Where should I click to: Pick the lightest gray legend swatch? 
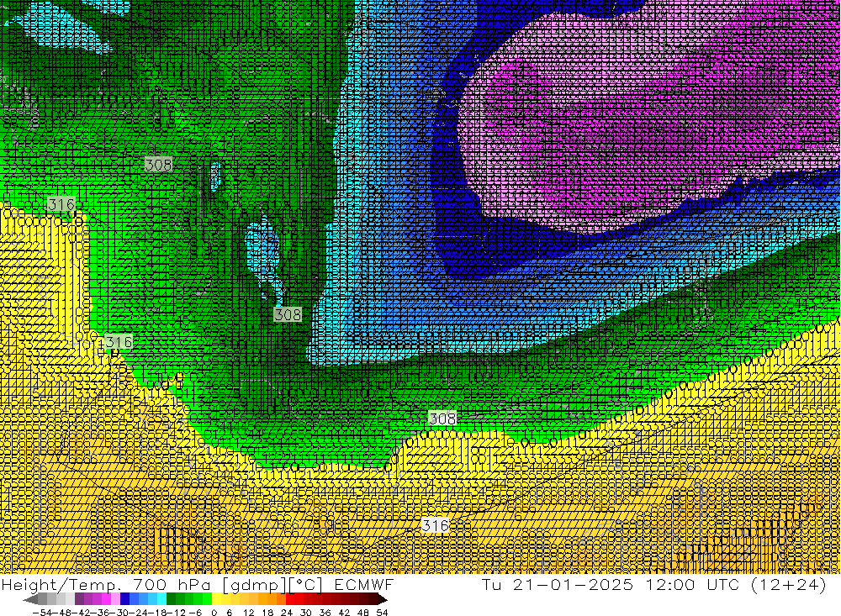coord(70,598)
